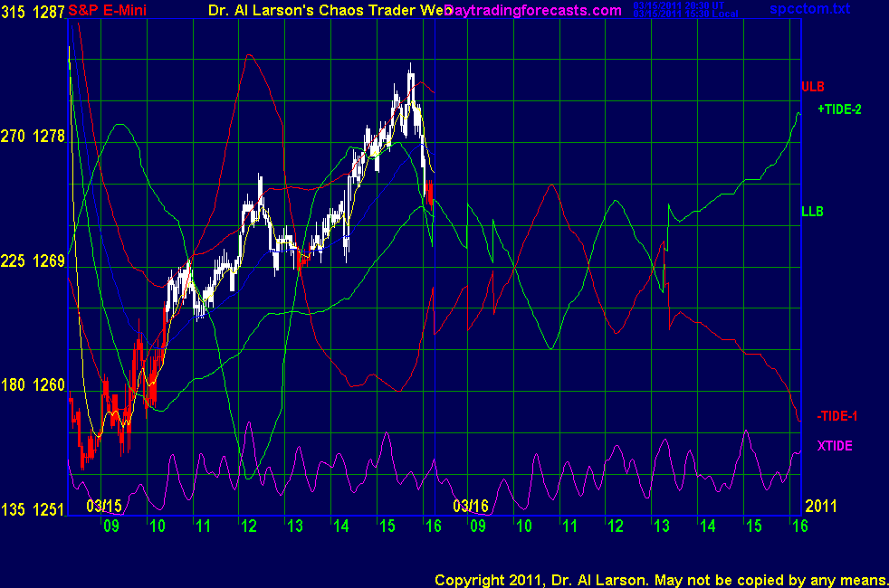Click the 03/15 date marker

click(103, 506)
